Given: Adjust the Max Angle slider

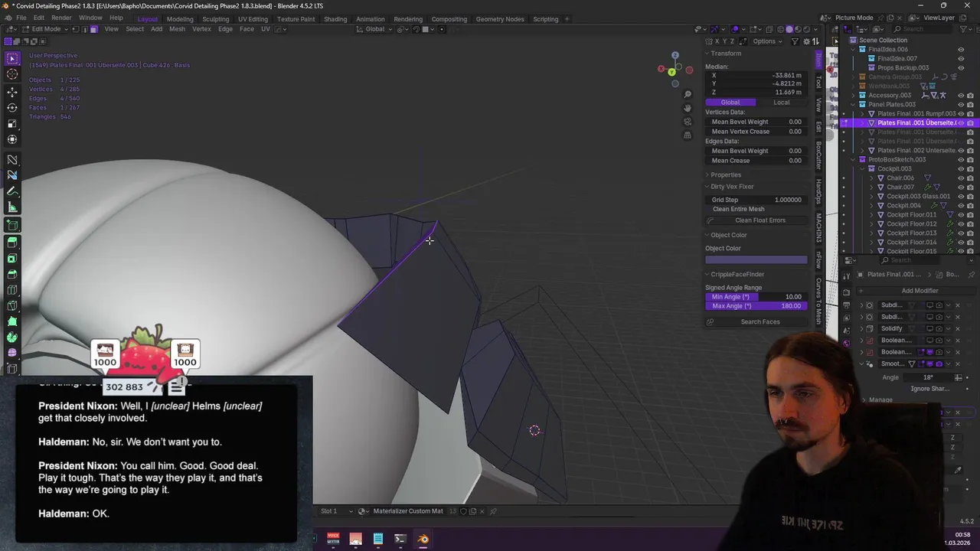Looking at the screenshot, I should [756, 306].
